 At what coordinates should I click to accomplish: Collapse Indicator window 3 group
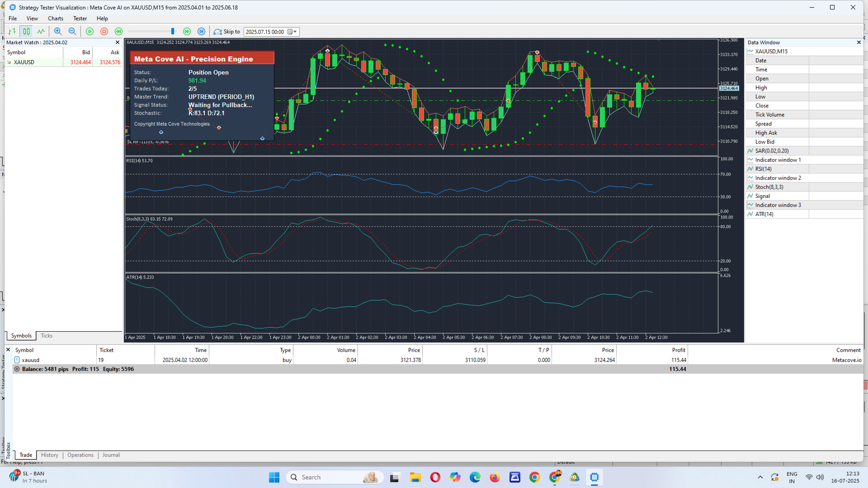pyautogui.click(x=750, y=205)
